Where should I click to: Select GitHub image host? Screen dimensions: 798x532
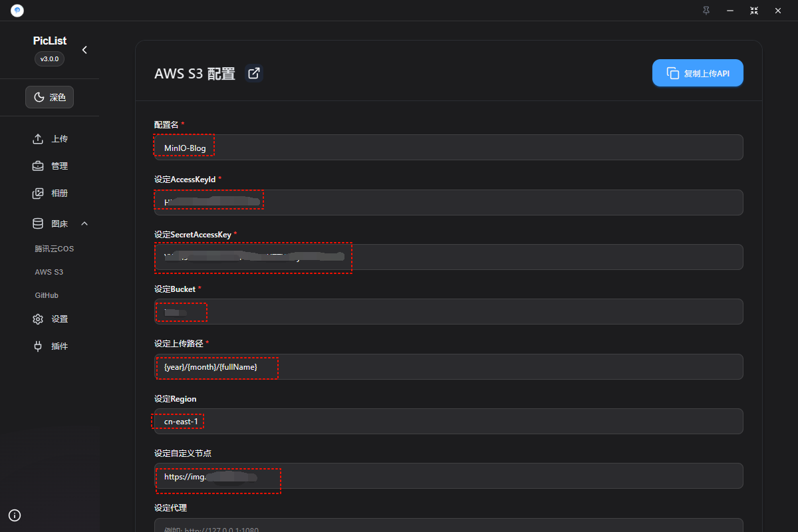[x=47, y=295]
